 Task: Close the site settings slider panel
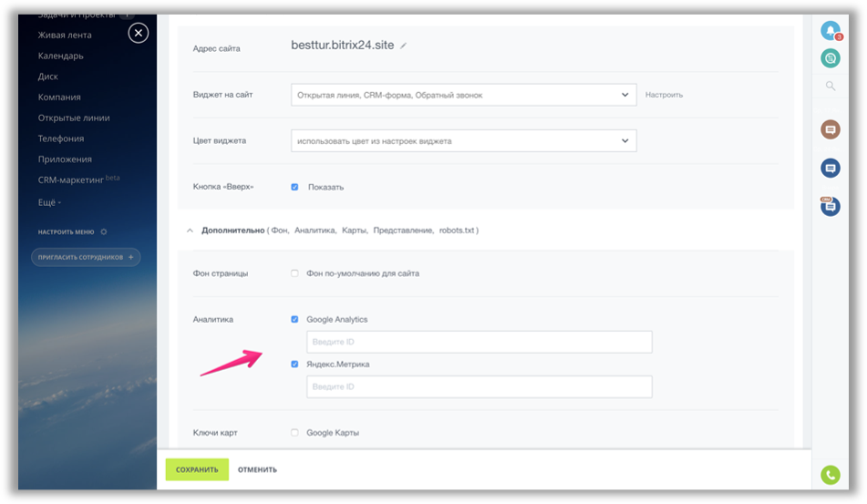click(139, 33)
